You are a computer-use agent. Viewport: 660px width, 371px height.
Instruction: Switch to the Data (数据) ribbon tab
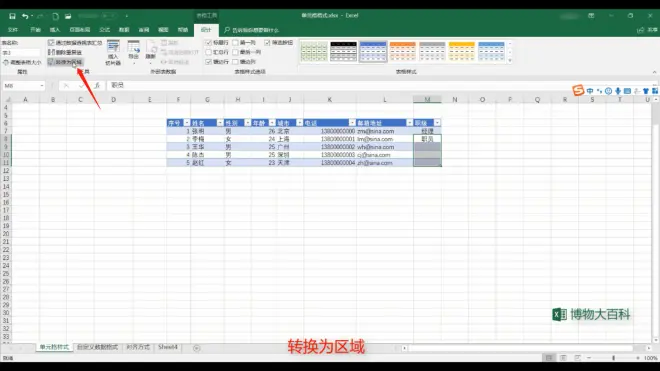pos(124,30)
